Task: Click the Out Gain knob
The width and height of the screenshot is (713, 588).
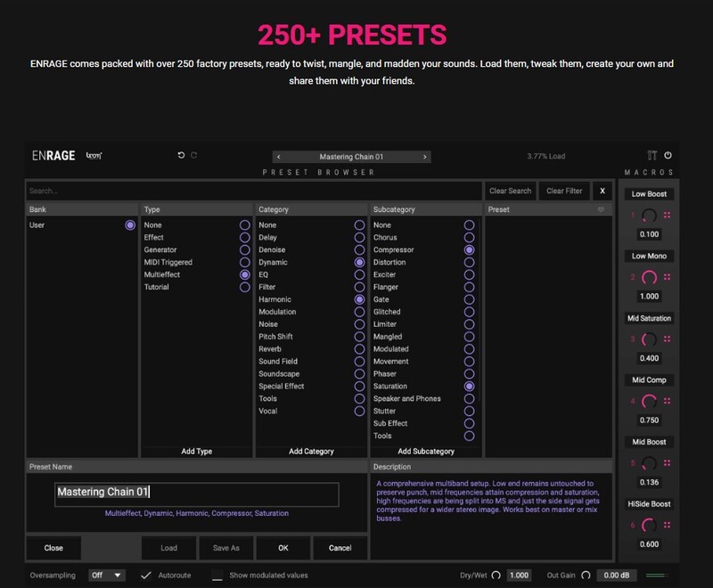Action: [x=586, y=576]
